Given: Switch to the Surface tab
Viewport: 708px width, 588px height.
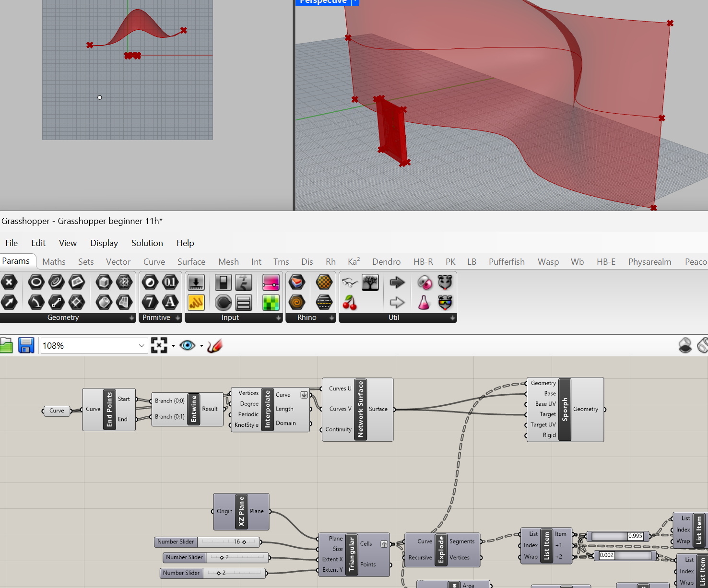Looking at the screenshot, I should tap(191, 262).
